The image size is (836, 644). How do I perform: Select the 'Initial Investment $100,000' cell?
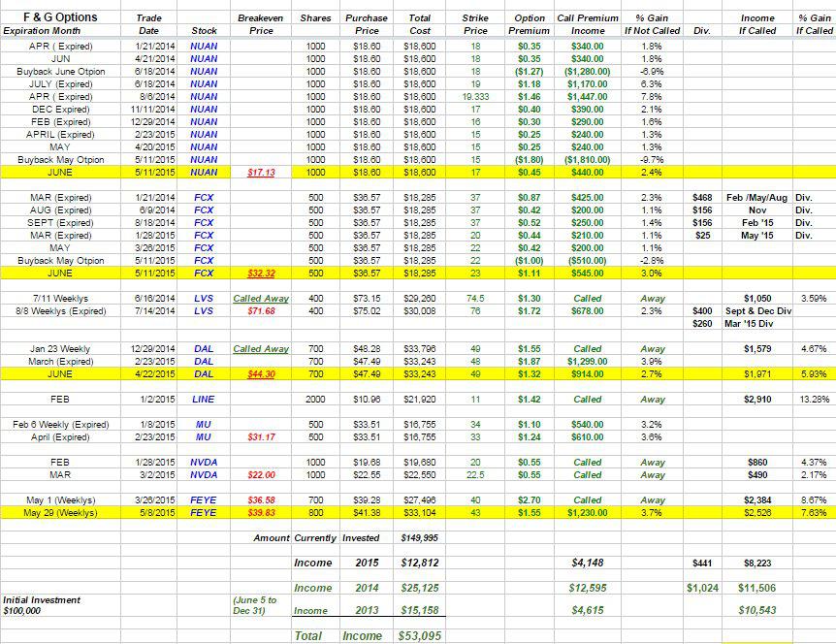click(42, 605)
